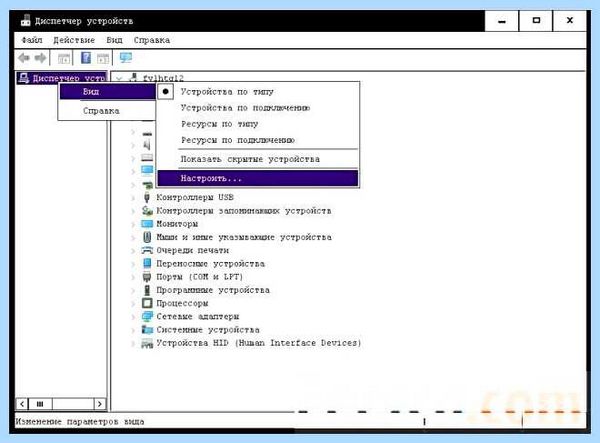Select Устройства по типу radio option

(x=258, y=92)
